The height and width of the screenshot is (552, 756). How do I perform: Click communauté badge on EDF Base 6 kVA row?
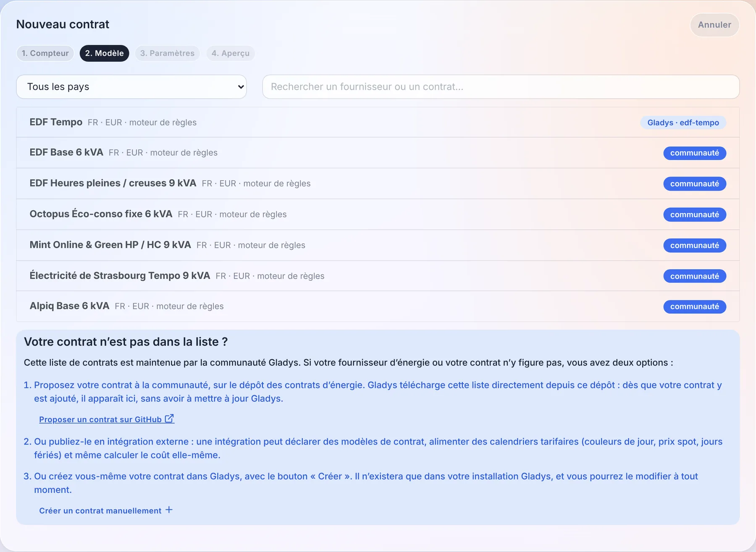695,153
